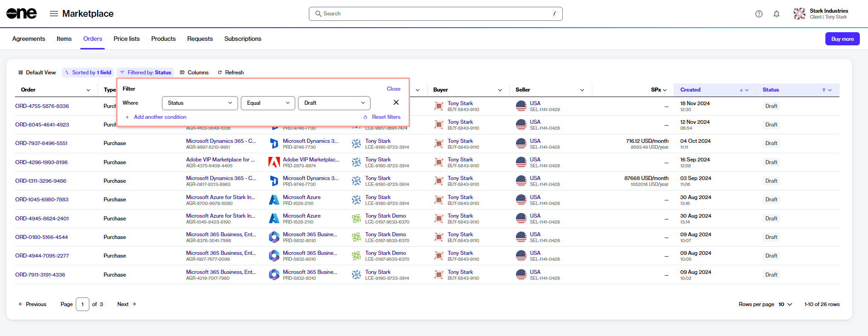Click the Tony Stark Demo licensee icon for ORD-4944-7095-2277
Screen dimensions: 868x336
[x=356, y=256]
